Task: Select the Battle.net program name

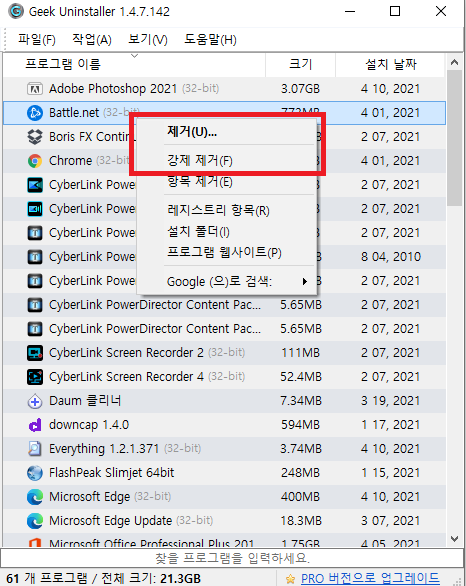Action: [x=74, y=113]
